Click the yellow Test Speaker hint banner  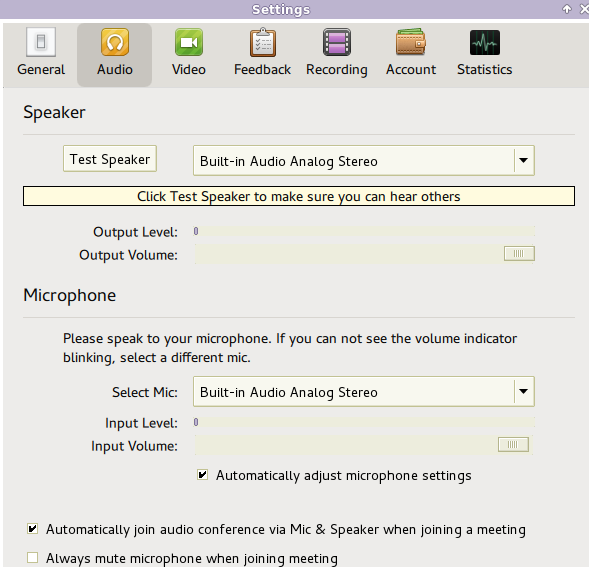[x=299, y=196]
